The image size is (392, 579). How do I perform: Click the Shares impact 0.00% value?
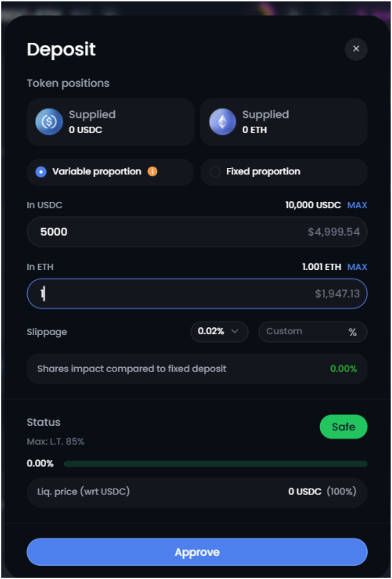point(343,369)
